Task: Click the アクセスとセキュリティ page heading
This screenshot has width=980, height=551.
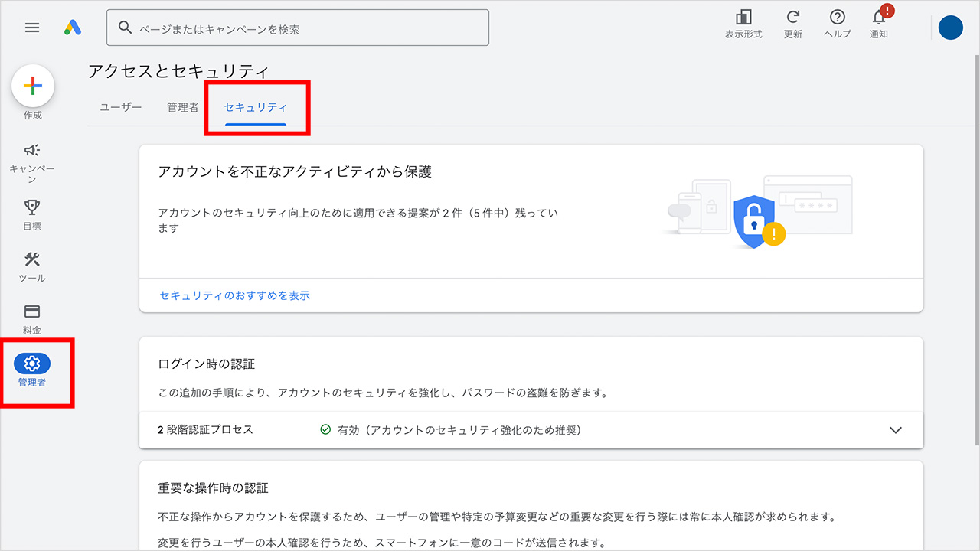Action: pyautogui.click(x=178, y=72)
